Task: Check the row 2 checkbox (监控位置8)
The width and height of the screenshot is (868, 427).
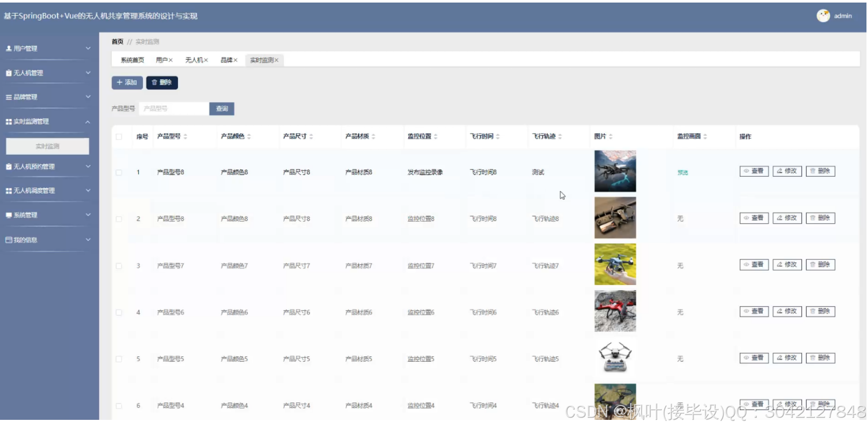Action: click(x=119, y=219)
